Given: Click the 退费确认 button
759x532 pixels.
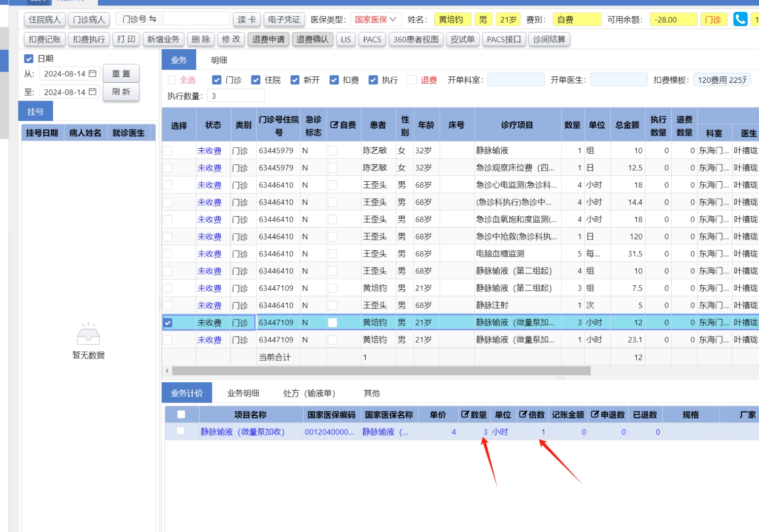Looking at the screenshot, I should [312, 39].
